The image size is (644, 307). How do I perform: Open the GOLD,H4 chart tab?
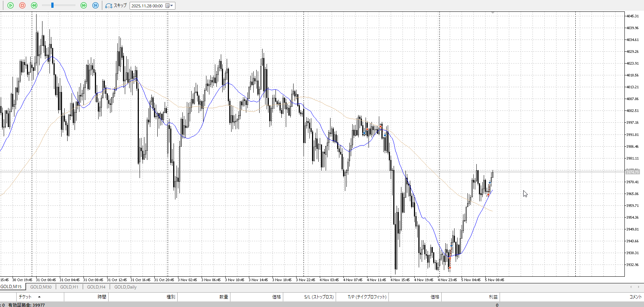pos(96,287)
